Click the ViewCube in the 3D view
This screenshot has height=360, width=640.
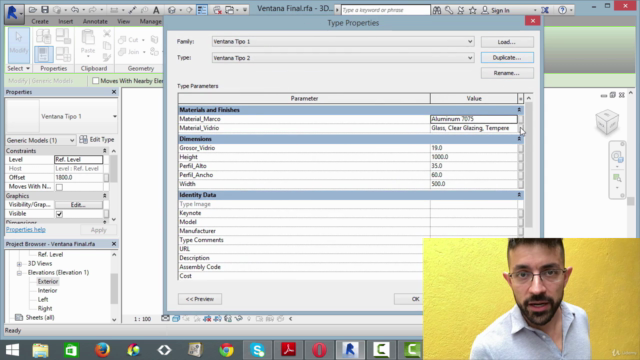[x=607, y=122]
